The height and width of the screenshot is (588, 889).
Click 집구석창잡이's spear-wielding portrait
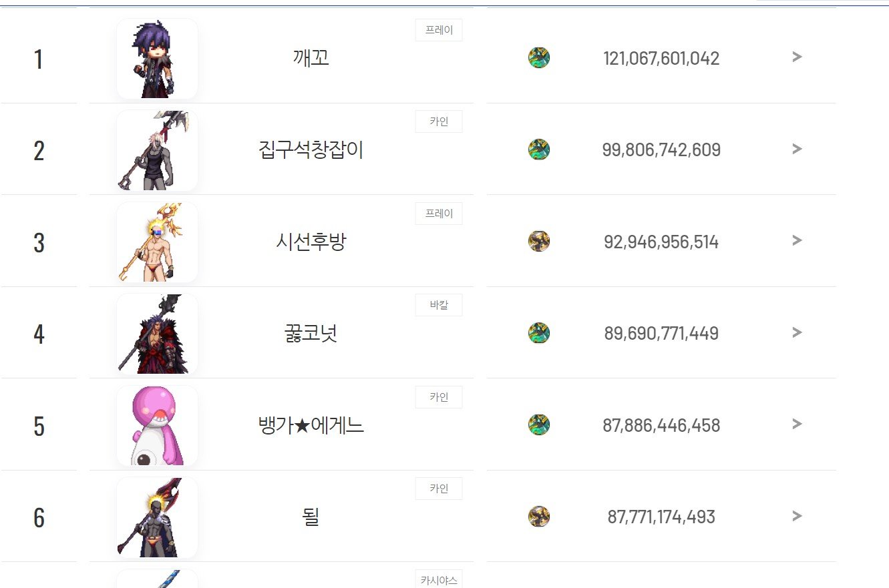coord(157,150)
